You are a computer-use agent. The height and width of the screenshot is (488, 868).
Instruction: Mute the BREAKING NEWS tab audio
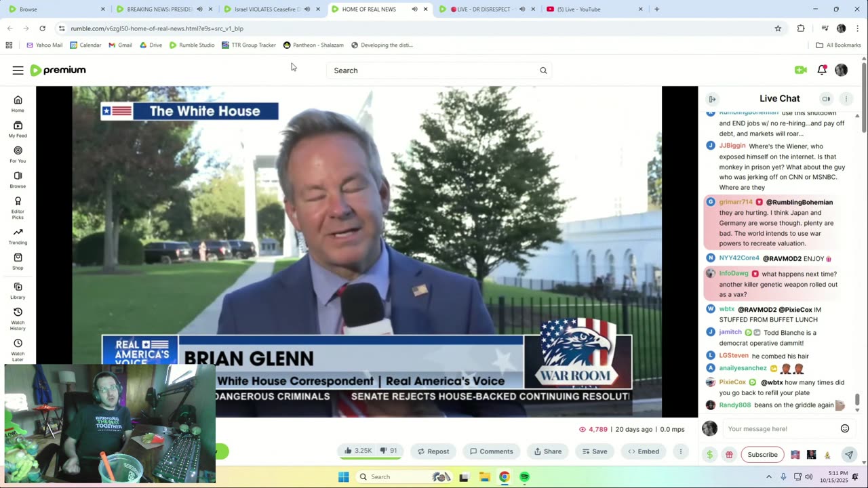(x=199, y=9)
